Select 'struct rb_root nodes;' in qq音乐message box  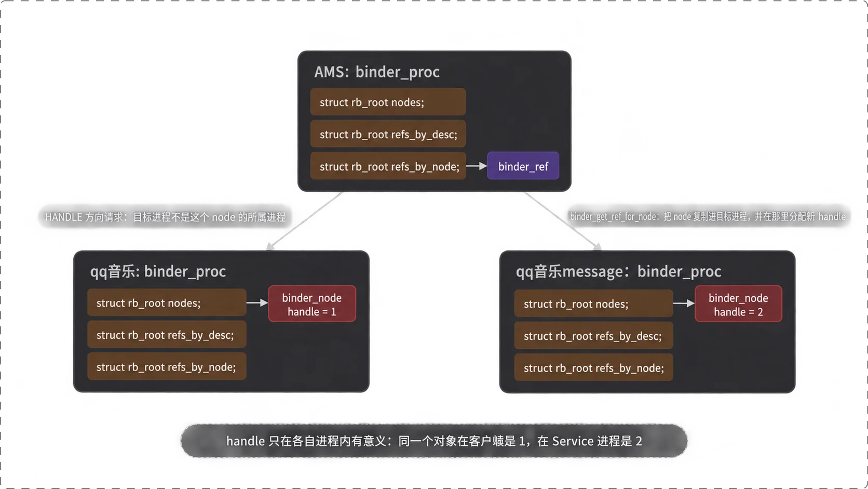tap(593, 304)
